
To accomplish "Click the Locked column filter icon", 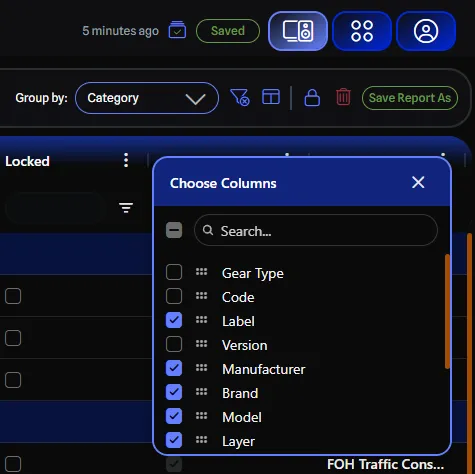I will point(126,208).
